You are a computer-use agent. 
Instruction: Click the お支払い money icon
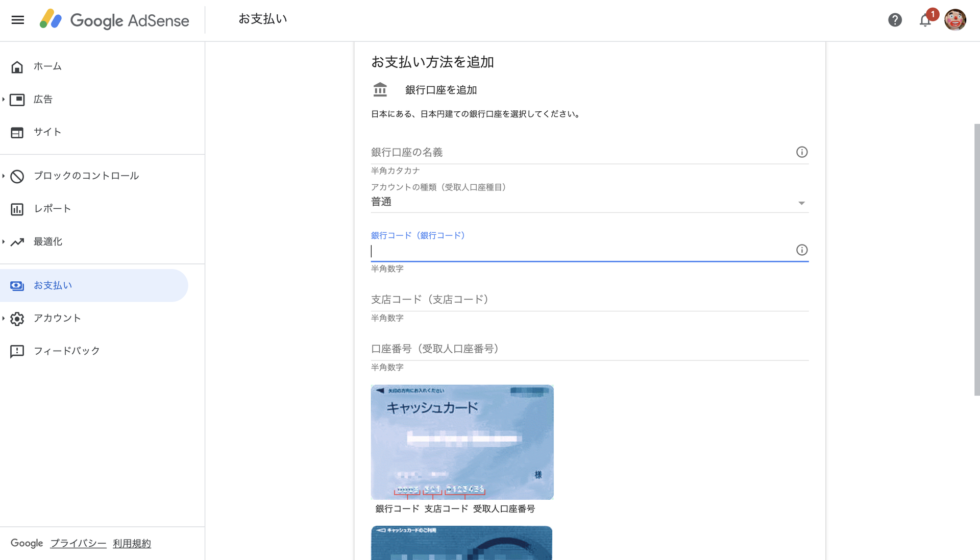tap(17, 285)
